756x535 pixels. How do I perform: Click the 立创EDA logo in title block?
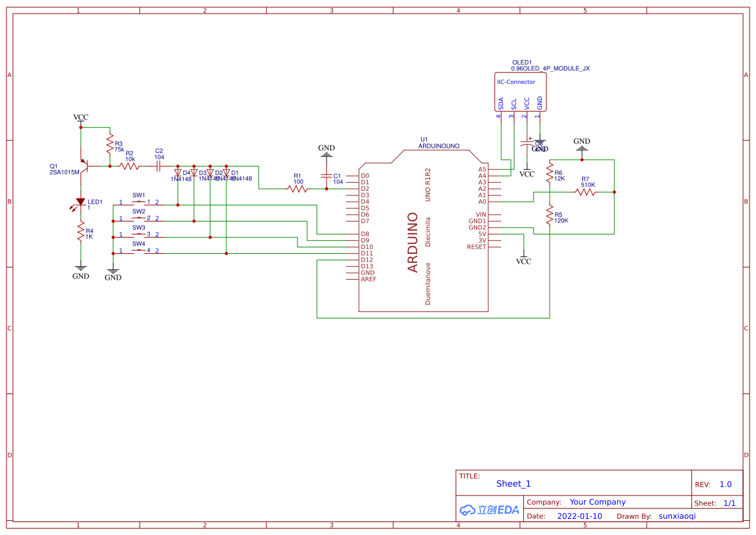tap(490, 510)
